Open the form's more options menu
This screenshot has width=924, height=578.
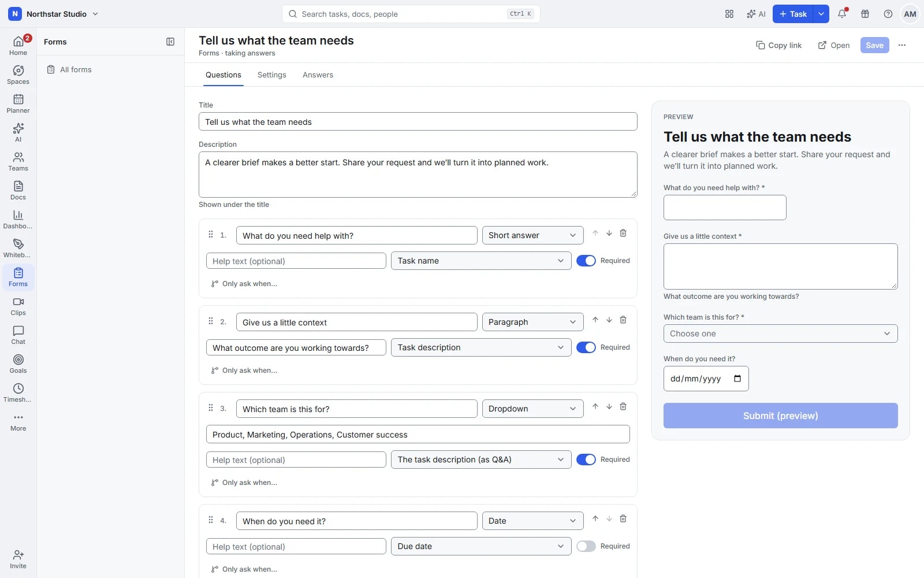(902, 45)
